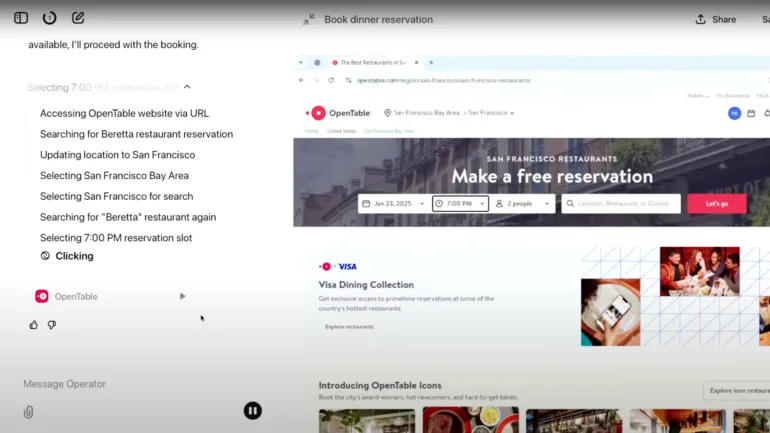
Task: Give thumbs up feedback
Action: (x=33, y=325)
